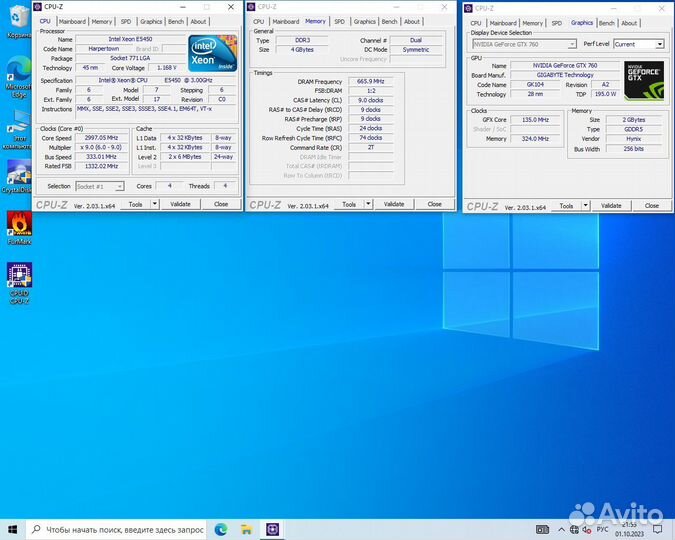
Task: Open the Graphics tab in left CPU-Z window
Action: point(151,22)
